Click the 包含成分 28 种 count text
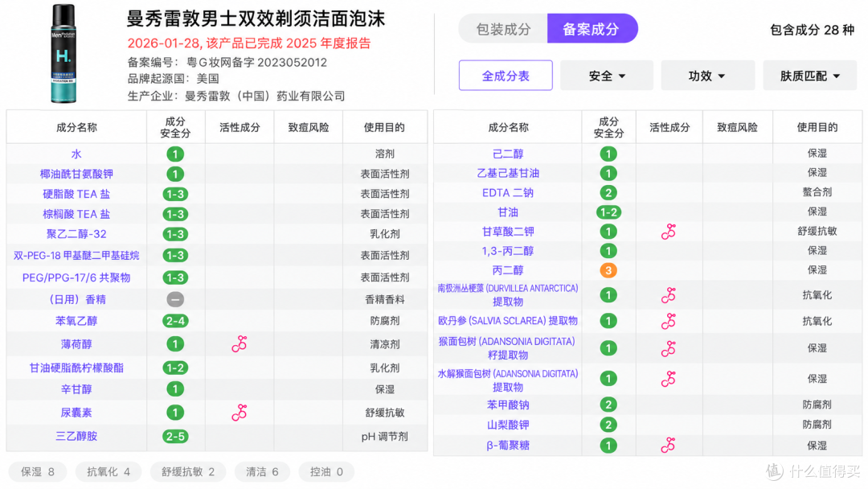The width and height of the screenshot is (868, 489). [812, 30]
